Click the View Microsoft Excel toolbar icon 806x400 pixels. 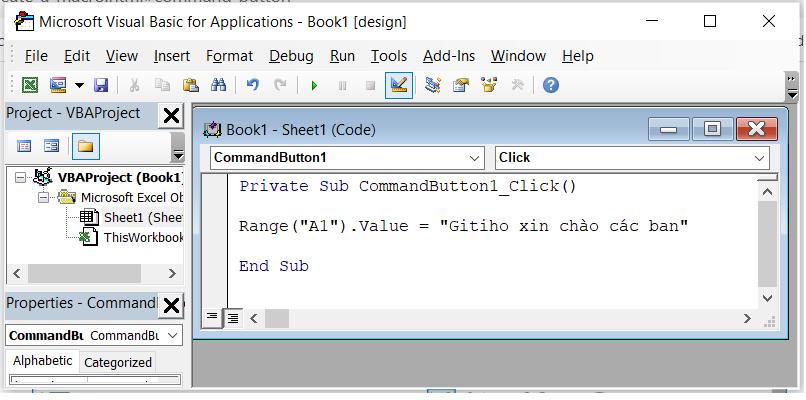pyautogui.click(x=30, y=85)
